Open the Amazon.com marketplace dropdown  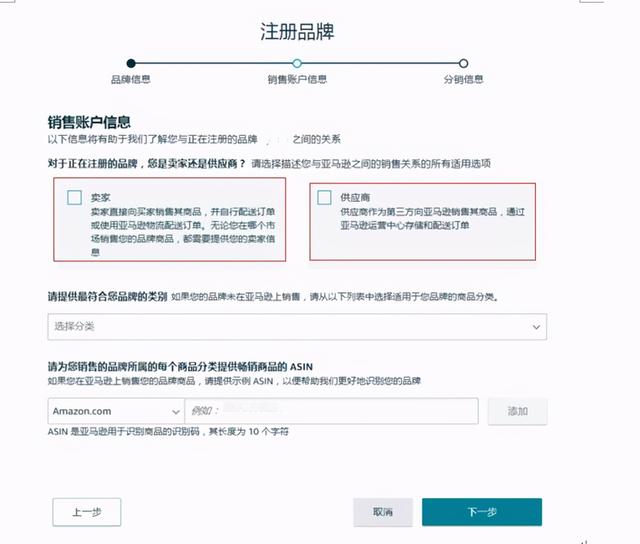click(116, 411)
